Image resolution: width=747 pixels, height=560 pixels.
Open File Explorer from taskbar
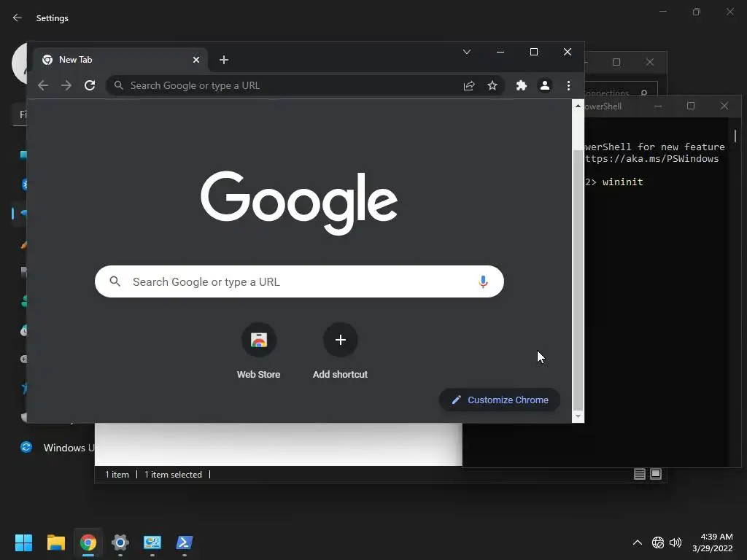click(55, 542)
